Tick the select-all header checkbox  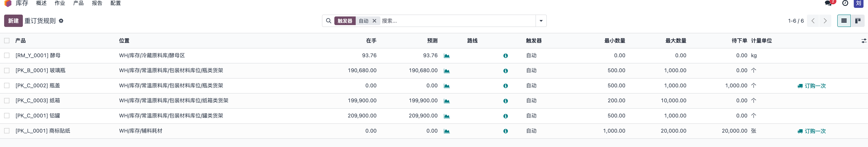(7, 41)
